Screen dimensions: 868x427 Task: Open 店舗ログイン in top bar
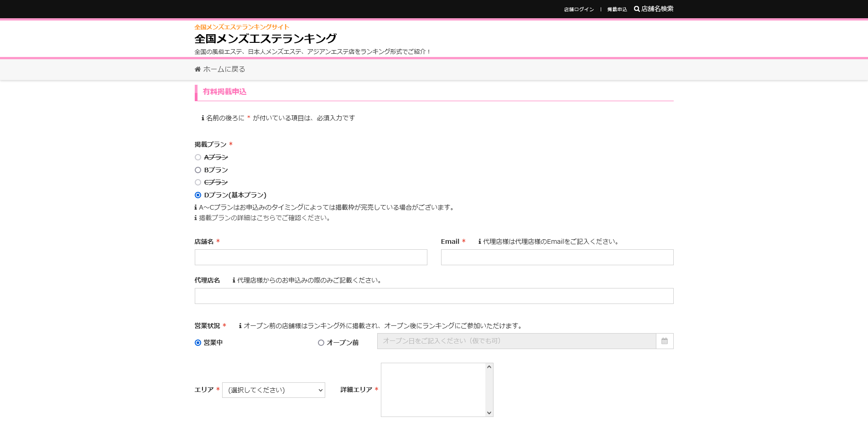(579, 9)
